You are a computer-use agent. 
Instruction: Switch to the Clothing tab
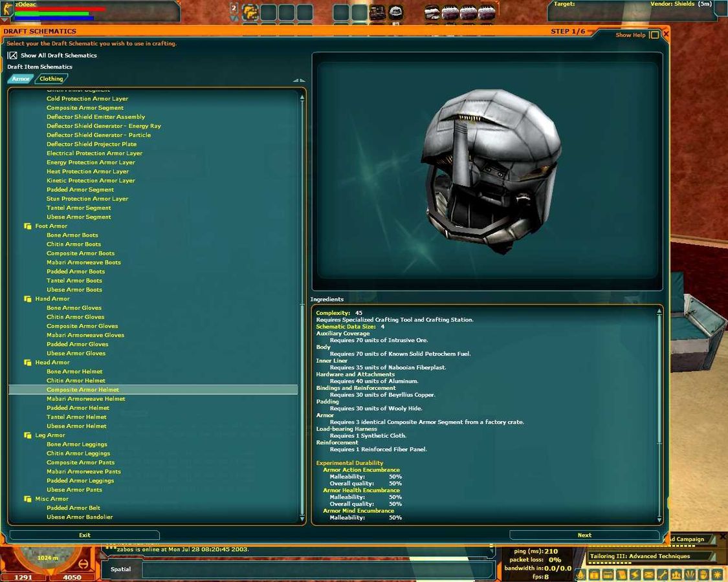coord(51,79)
